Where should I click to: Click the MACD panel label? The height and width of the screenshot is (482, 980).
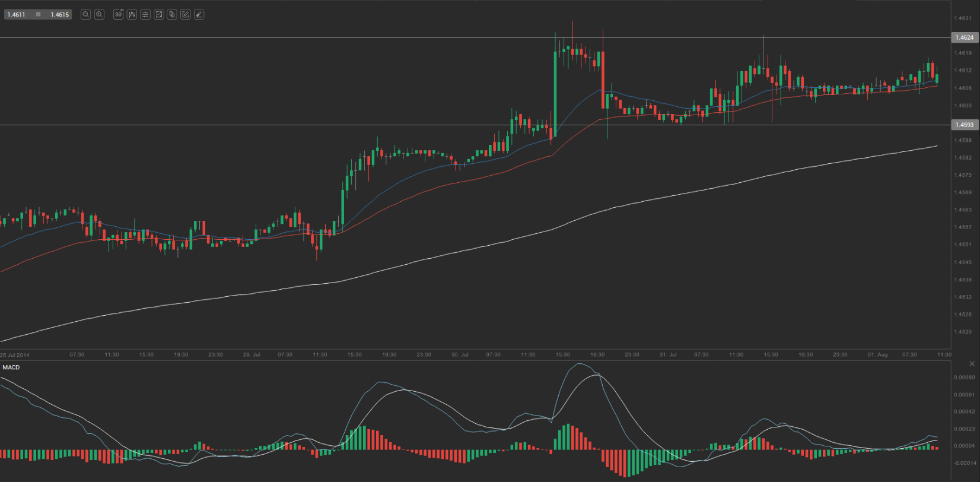click(x=11, y=367)
